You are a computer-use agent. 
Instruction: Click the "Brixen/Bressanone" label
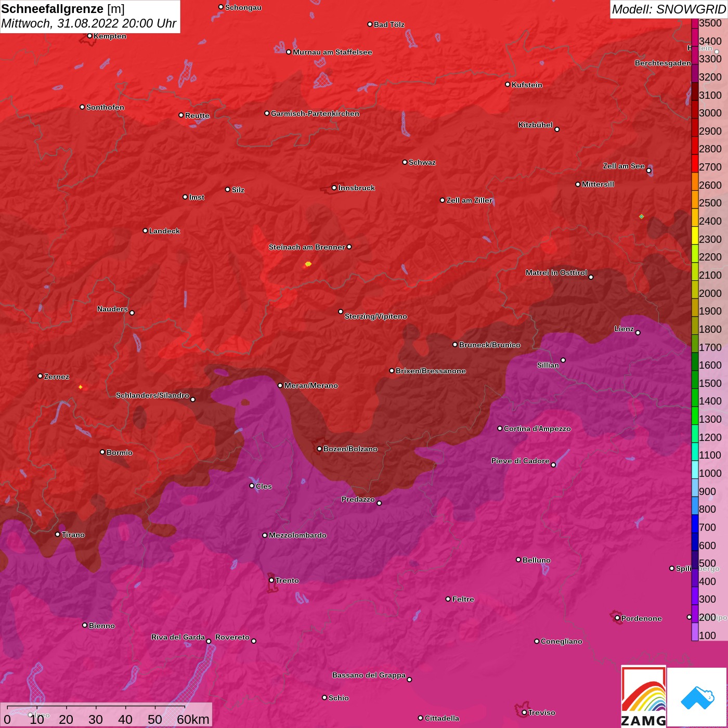pyautogui.click(x=431, y=371)
